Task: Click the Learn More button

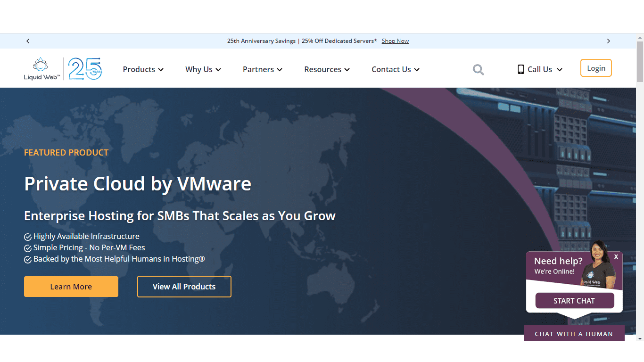Action: coord(71,287)
